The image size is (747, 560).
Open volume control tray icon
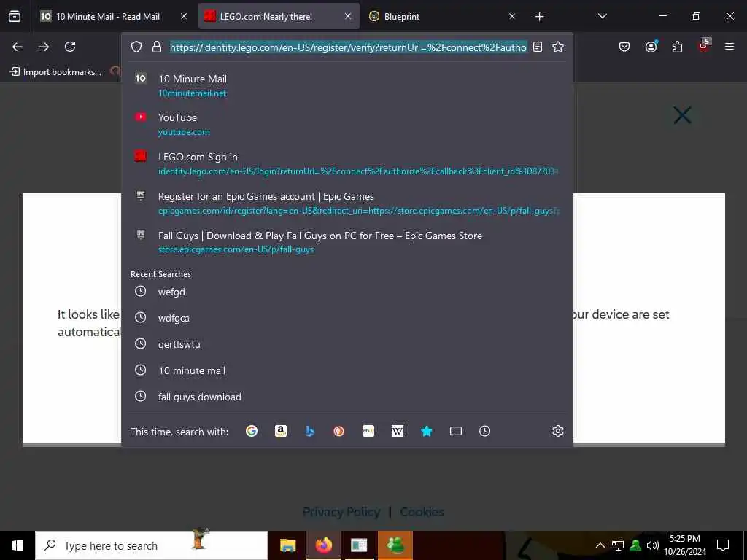(x=653, y=545)
